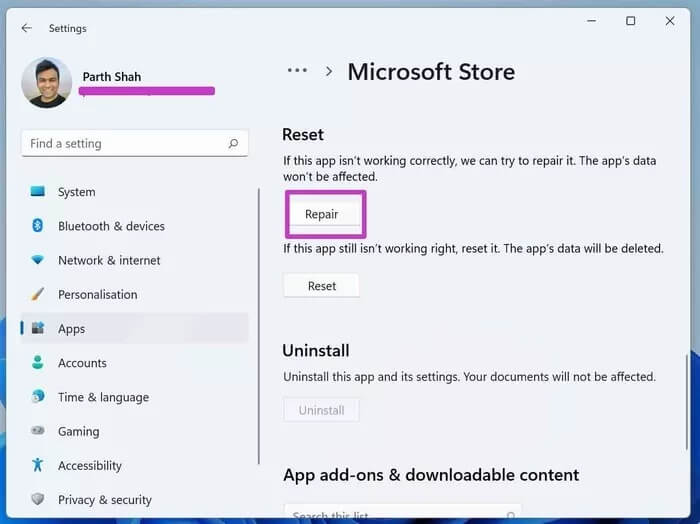
Task: Close the Settings window
Action: (670, 21)
